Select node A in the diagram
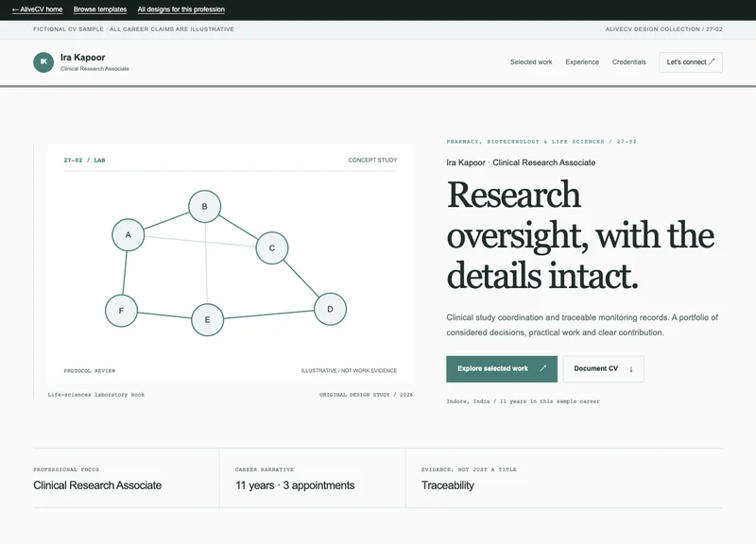This screenshot has height=544, width=756. coord(128,234)
